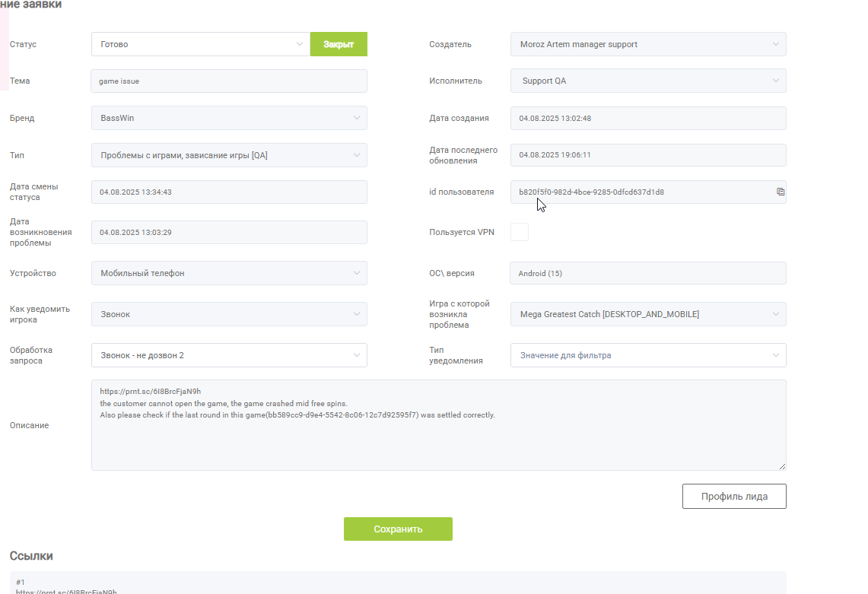868x594 pixels.
Task: Open the Профиль лида button
Action: (734, 497)
